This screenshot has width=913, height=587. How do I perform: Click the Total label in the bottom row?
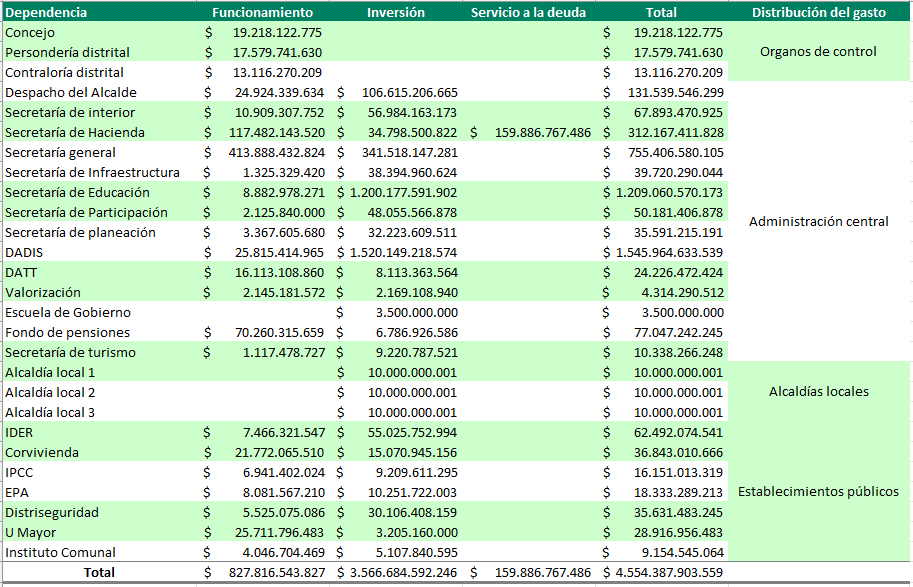point(98,573)
